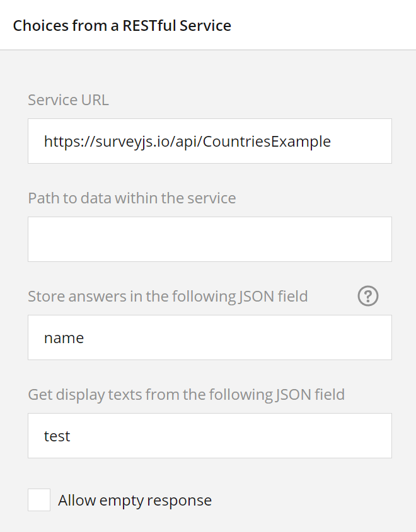Click the "RESTful Service" words in the title

[x=176, y=25]
